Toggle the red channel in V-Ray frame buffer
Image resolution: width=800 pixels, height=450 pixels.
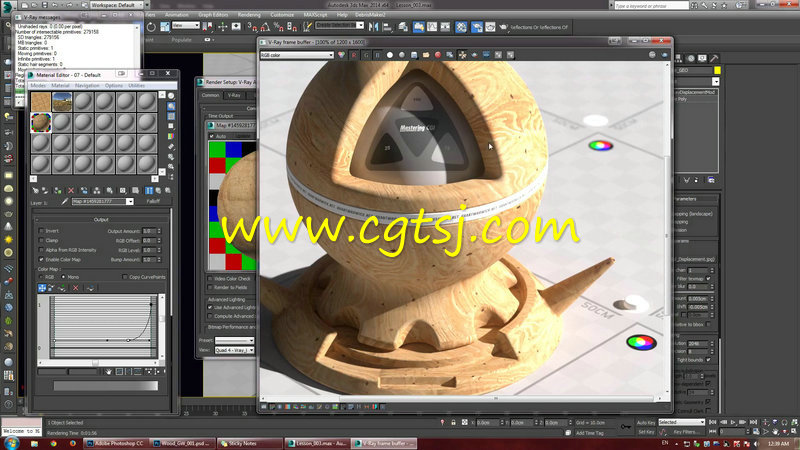354,55
